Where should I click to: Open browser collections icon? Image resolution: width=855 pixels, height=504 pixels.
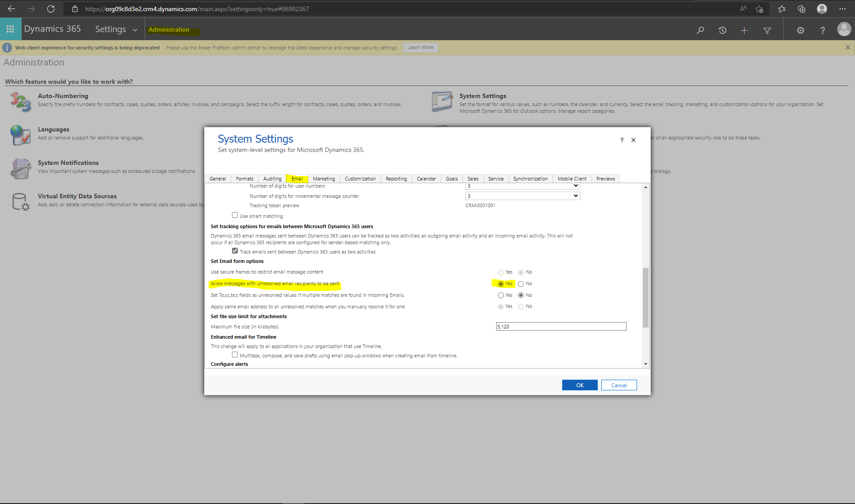coord(802,8)
